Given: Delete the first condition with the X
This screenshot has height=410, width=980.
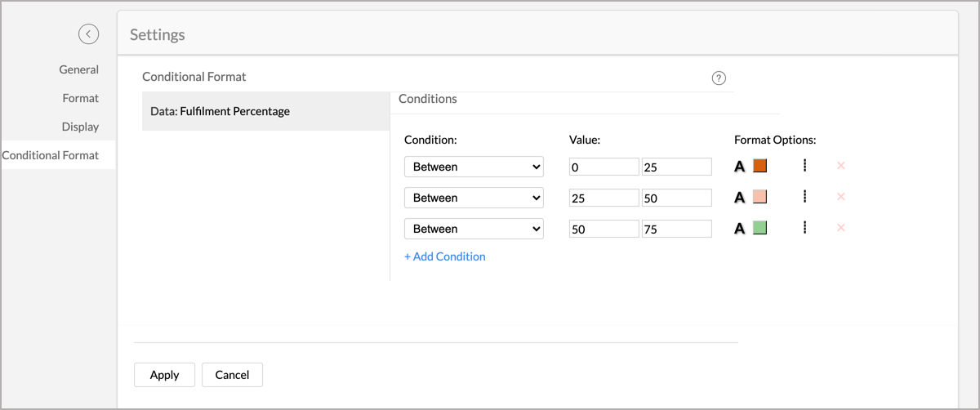Looking at the screenshot, I should 841,166.
